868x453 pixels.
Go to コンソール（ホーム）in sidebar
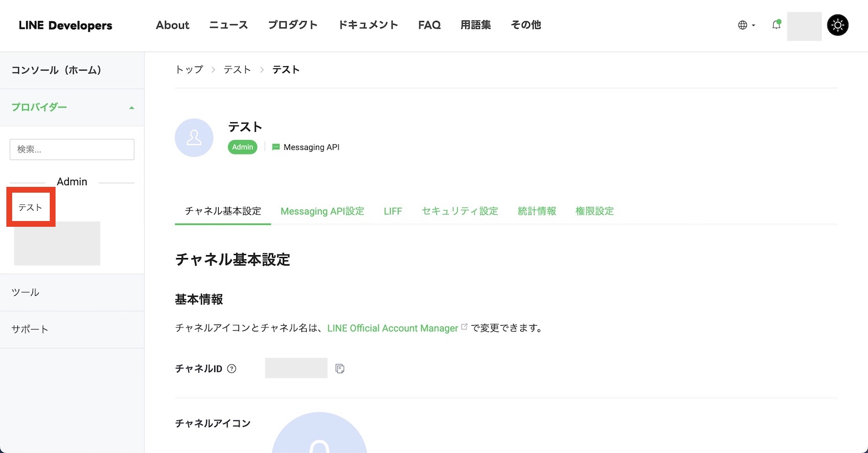point(72,71)
